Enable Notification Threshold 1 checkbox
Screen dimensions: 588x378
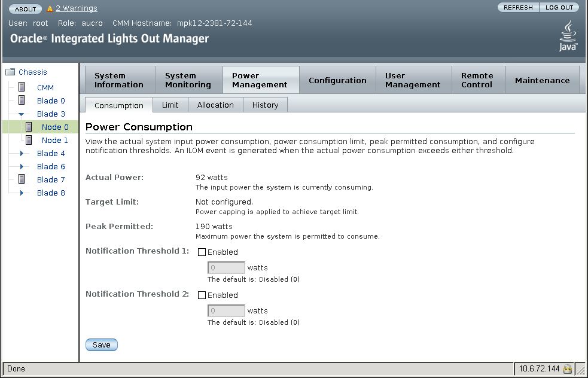click(202, 252)
